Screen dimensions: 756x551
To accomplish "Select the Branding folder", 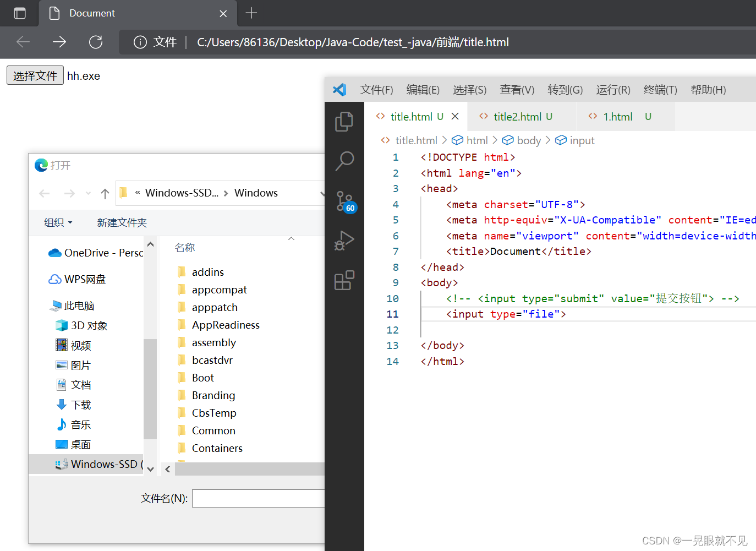I will tap(206, 395).
